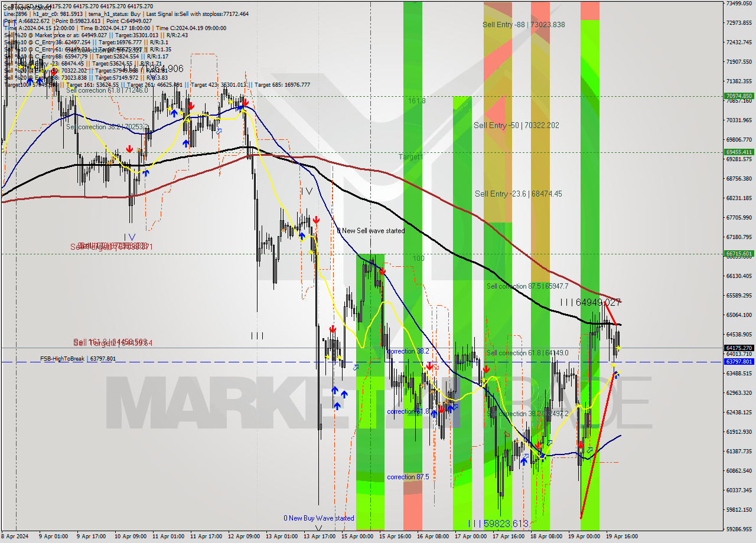Click the 'I I I 64949.027' wave label
Image resolution: width=756 pixels, height=543 pixels.
click(x=591, y=302)
